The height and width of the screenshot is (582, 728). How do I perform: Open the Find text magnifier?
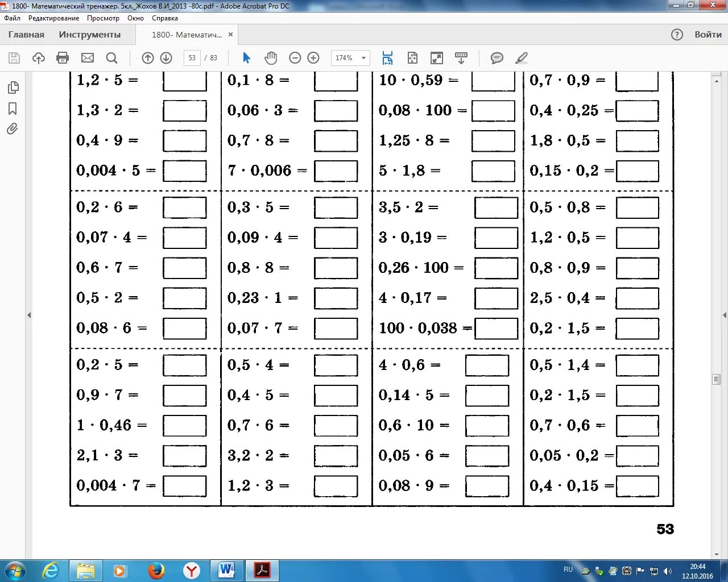[x=112, y=58]
